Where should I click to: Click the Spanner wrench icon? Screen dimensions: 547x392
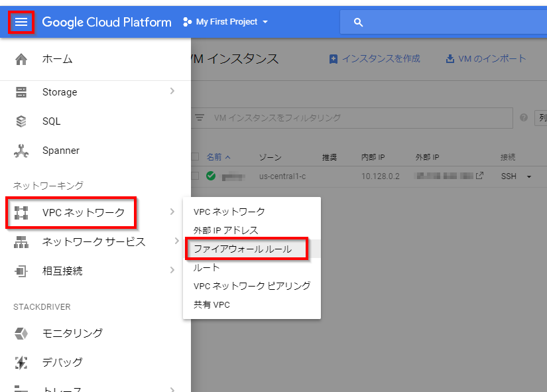(21, 151)
